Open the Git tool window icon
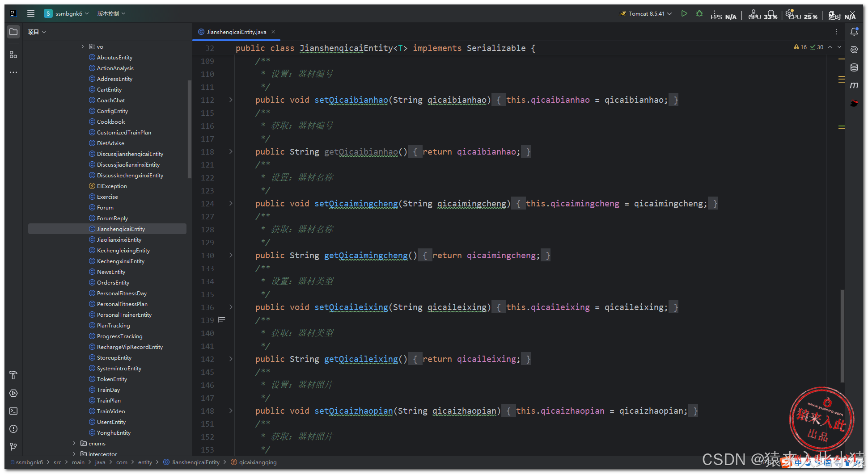The height and width of the screenshot is (474, 868). (13, 447)
